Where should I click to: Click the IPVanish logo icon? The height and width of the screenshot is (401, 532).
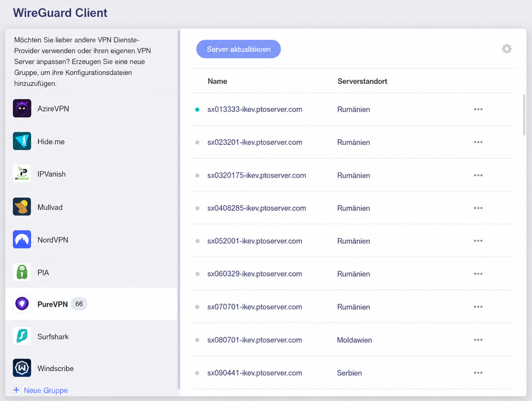22,174
